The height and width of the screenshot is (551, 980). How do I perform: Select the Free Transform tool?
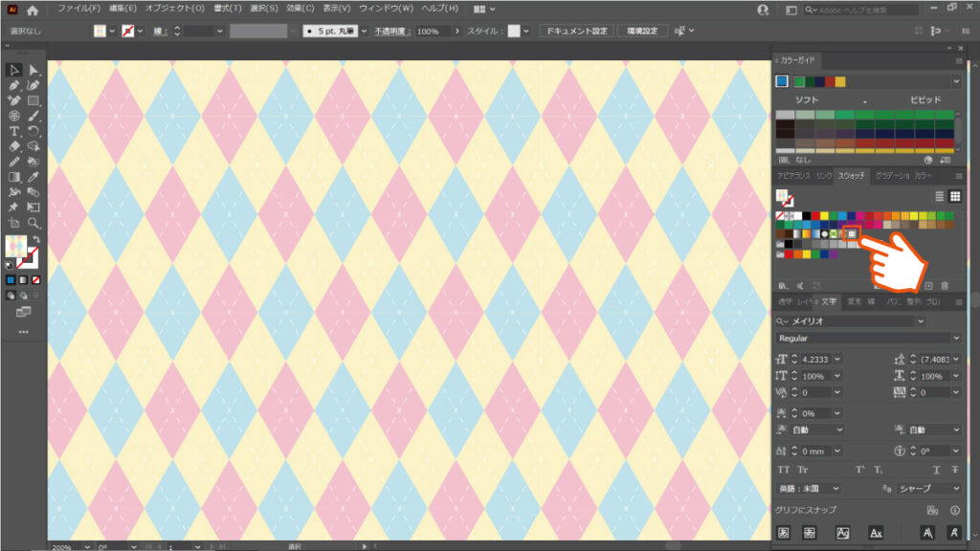(33, 208)
